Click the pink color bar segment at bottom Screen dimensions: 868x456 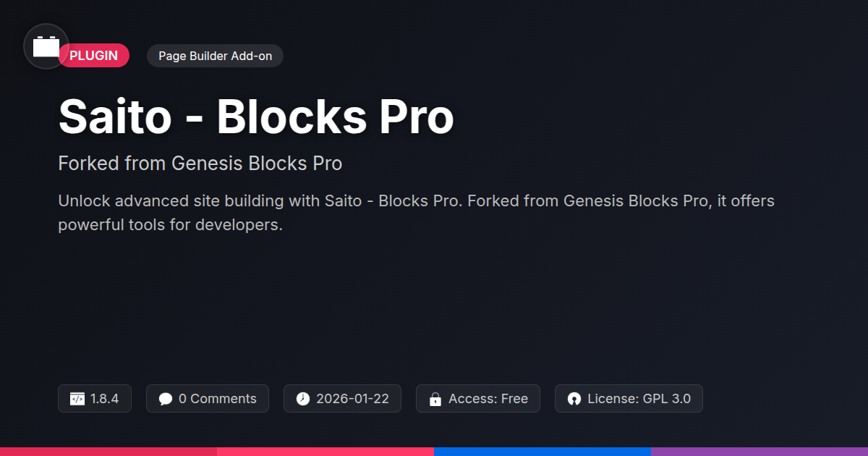[325, 451]
